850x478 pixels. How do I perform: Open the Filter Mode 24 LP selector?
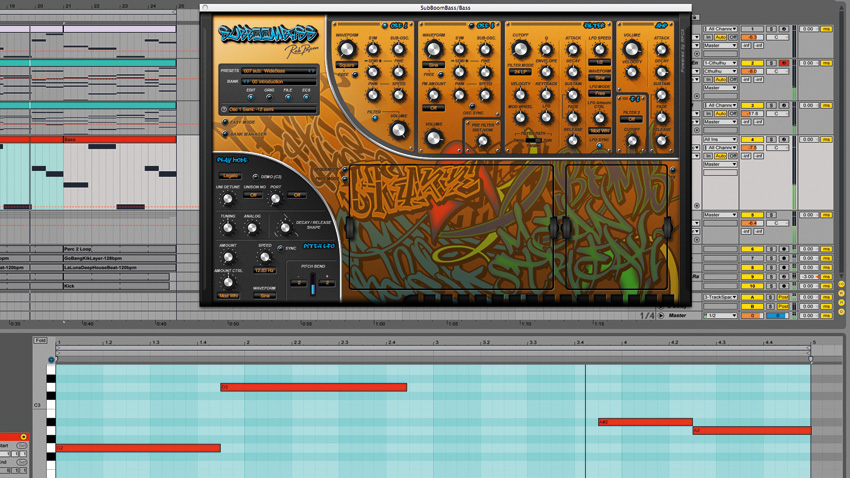click(520, 72)
